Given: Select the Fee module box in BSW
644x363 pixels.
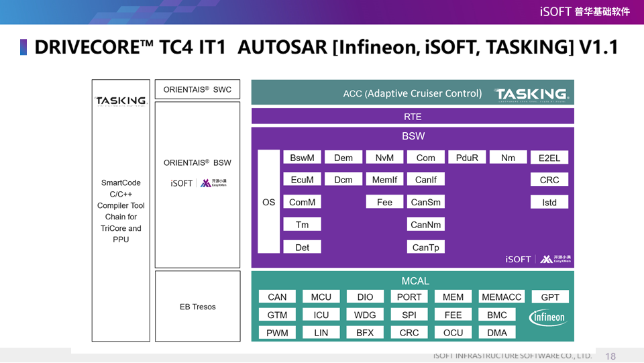Looking at the screenshot, I should pyautogui.click(x=384, y=202).
